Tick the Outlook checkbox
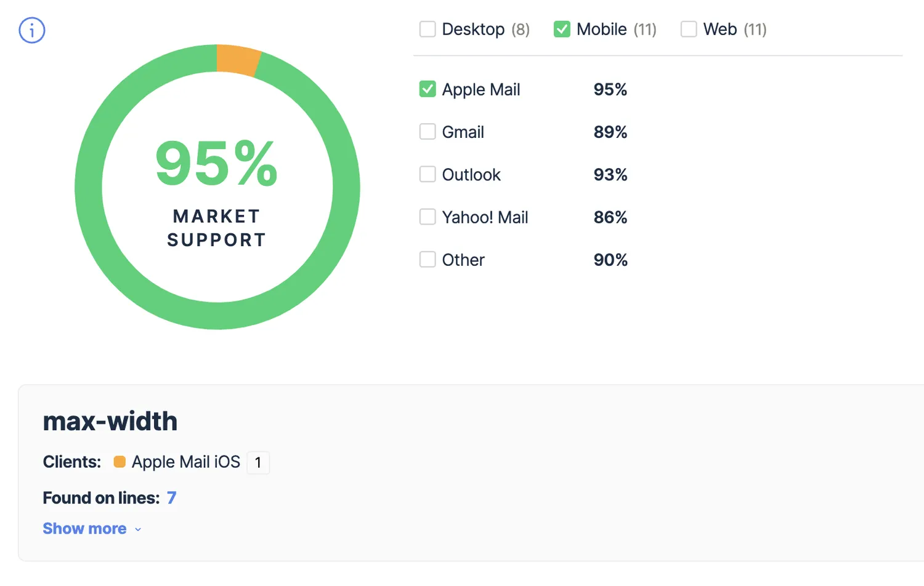The width and height of the screenshot is (924, 586). click(428, 174)
